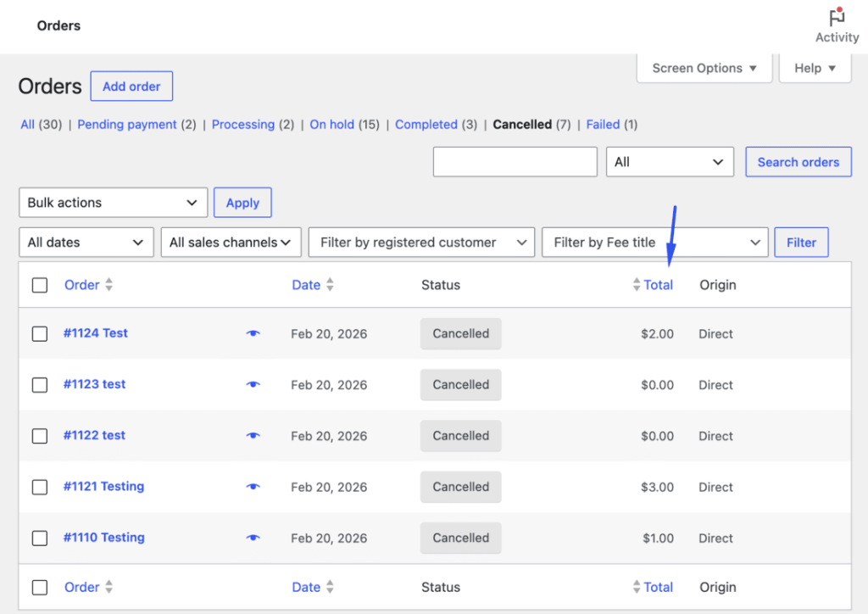868x614 pixels.
Task: Open order #1123 test
Action: [x=94, y=384]
